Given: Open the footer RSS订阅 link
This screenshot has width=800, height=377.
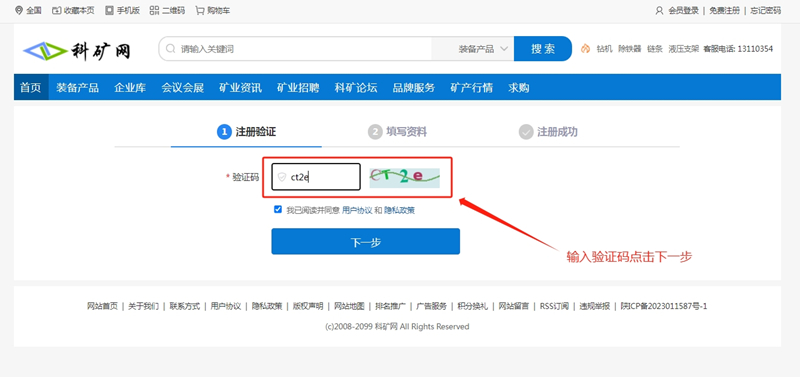Looking at the screenshot, I should point(554,306).
